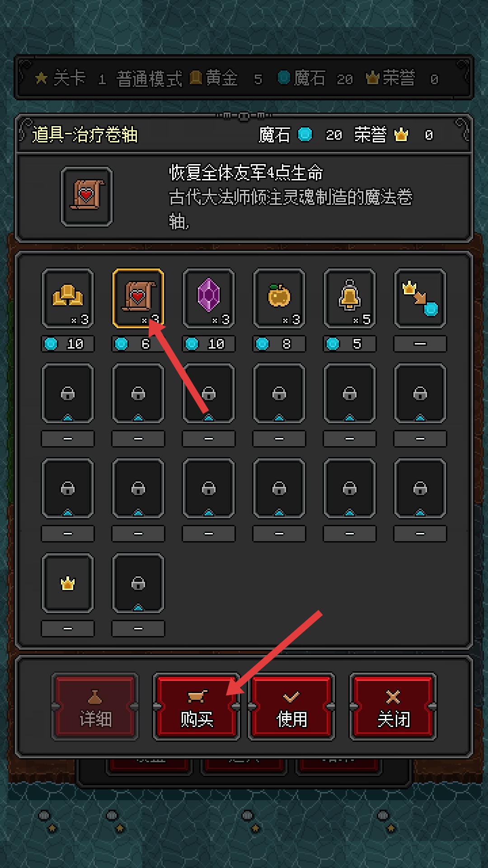
Task: Tap the last locked slot in third row
Action: point(420,488)
